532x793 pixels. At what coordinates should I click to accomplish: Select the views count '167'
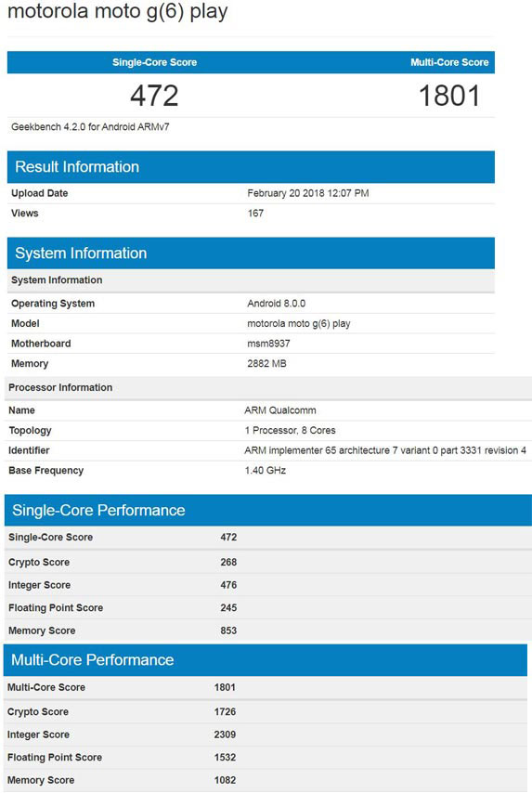(x=255, y=213)
